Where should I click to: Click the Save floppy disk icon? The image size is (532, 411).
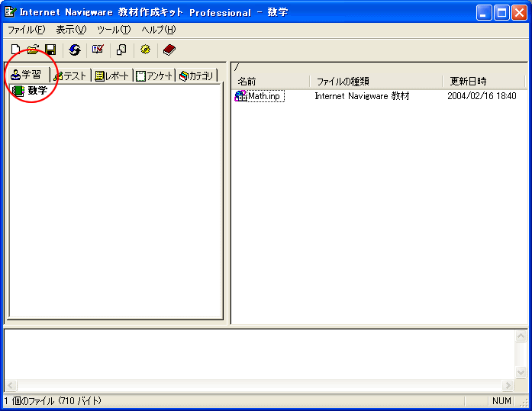(x=50, y=50)
